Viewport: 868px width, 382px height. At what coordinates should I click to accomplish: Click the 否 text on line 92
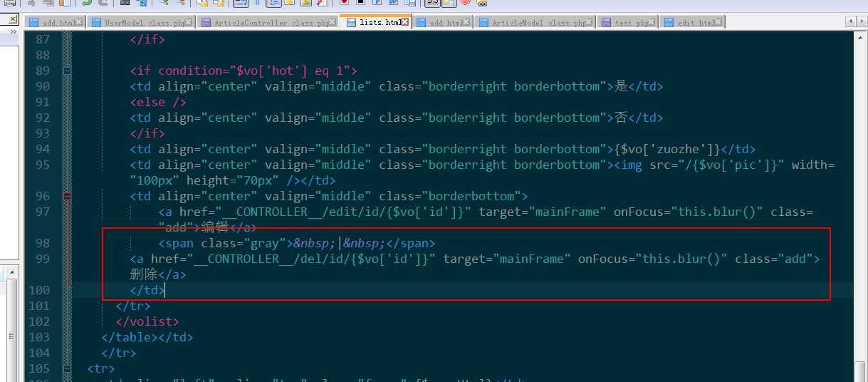pyautogui.click(x=621, y=118)
